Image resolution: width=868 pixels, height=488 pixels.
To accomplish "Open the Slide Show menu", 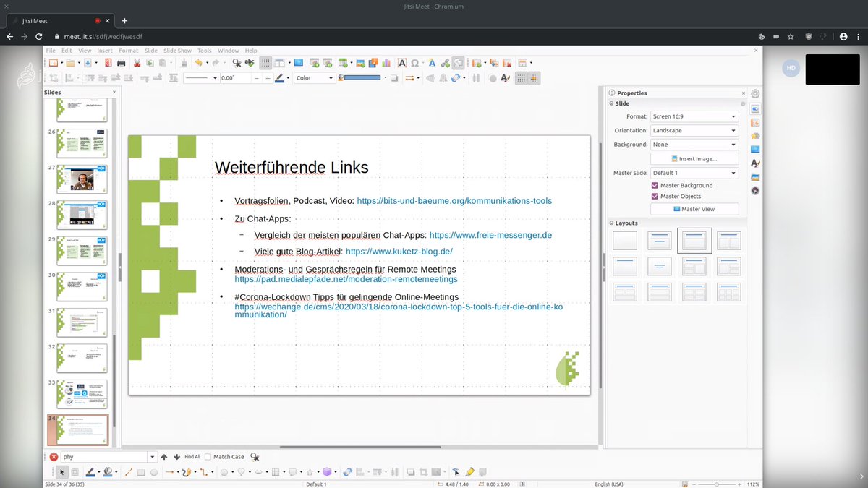I will (177, 51).
